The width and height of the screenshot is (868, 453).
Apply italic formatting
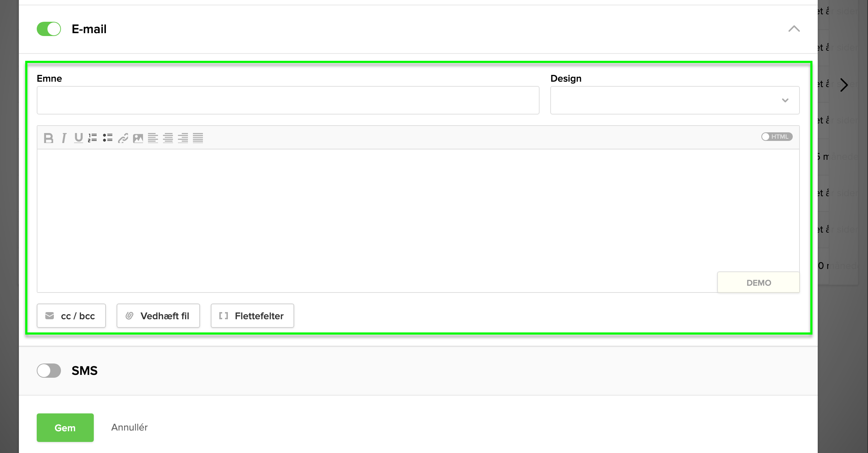pos(64,138)
